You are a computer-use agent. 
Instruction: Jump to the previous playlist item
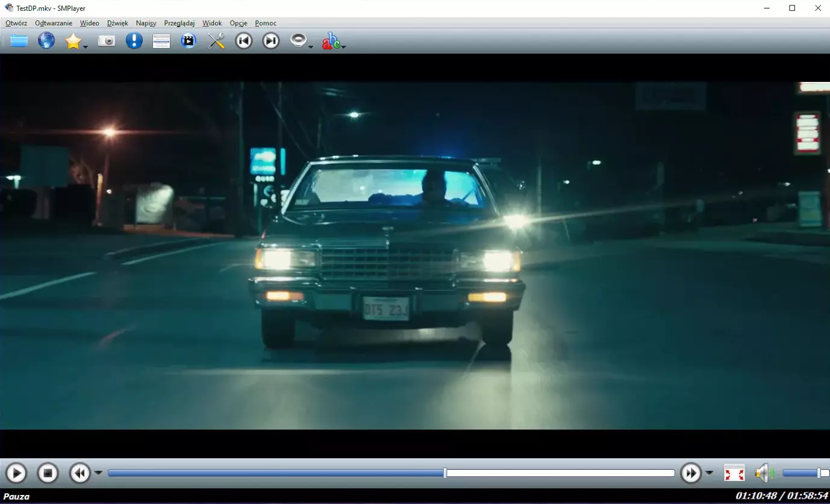(243, 41)
